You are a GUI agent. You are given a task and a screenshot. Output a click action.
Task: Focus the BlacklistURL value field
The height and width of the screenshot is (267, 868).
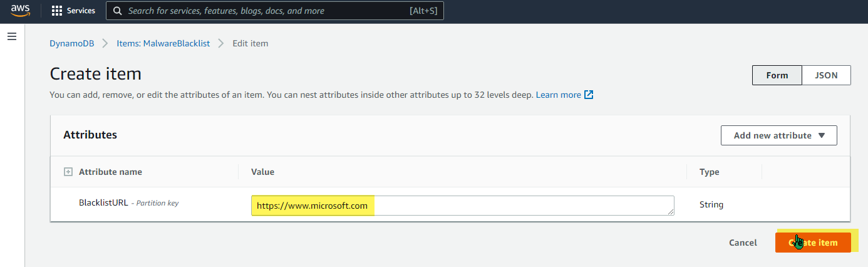(463, 206)
